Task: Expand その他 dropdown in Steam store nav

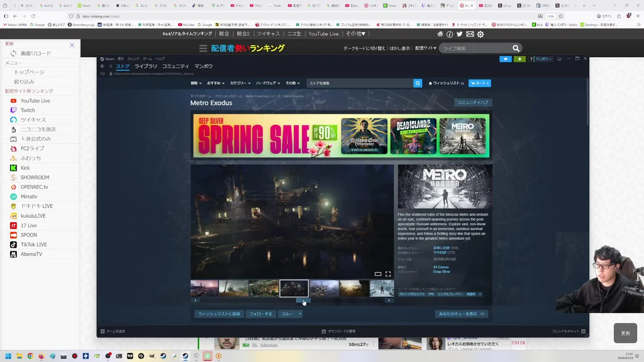Action: [293, 83]
